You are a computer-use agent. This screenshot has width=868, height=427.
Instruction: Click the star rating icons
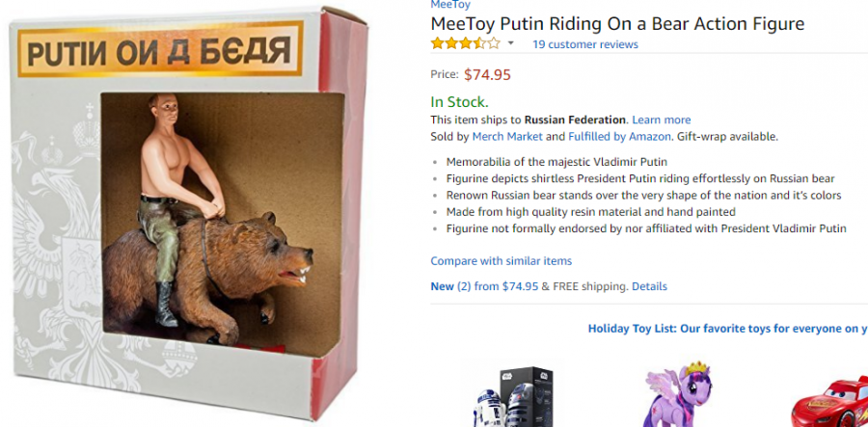(465, 43)
